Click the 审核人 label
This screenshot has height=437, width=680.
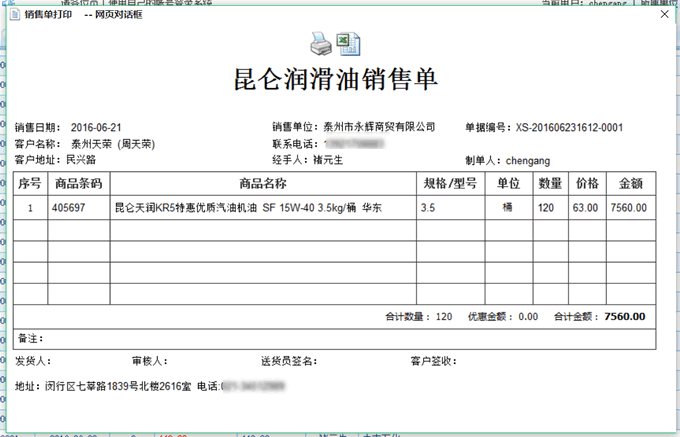(x=150, y=361)
